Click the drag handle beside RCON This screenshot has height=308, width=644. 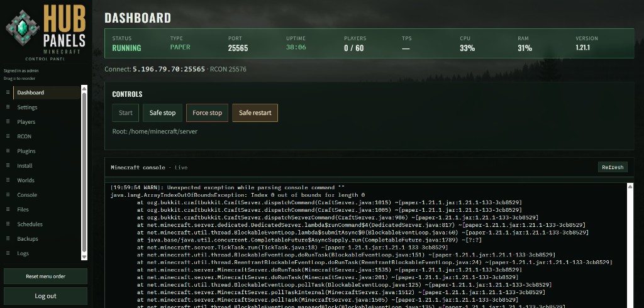(x=8, y=136)
